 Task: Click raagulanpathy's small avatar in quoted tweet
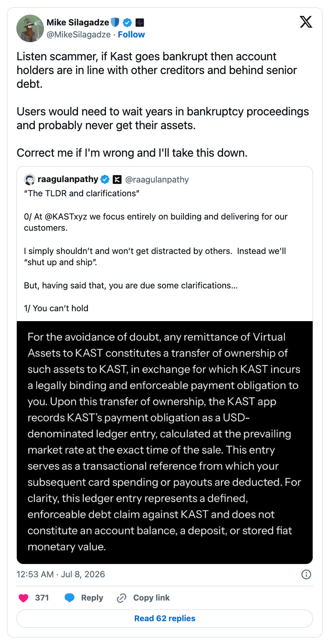[30, 180]
